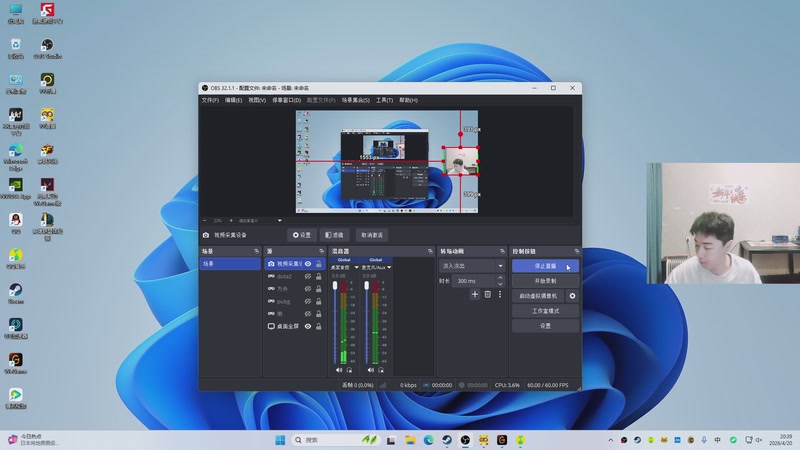Image resolution: width=800 pixels, height=450 pixels.
Task: Decrease transition duration with down arrow
Action: (500, 284)
